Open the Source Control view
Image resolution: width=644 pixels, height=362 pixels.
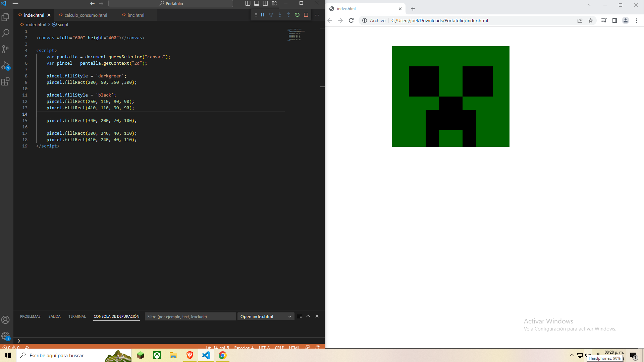click(6, 49)
